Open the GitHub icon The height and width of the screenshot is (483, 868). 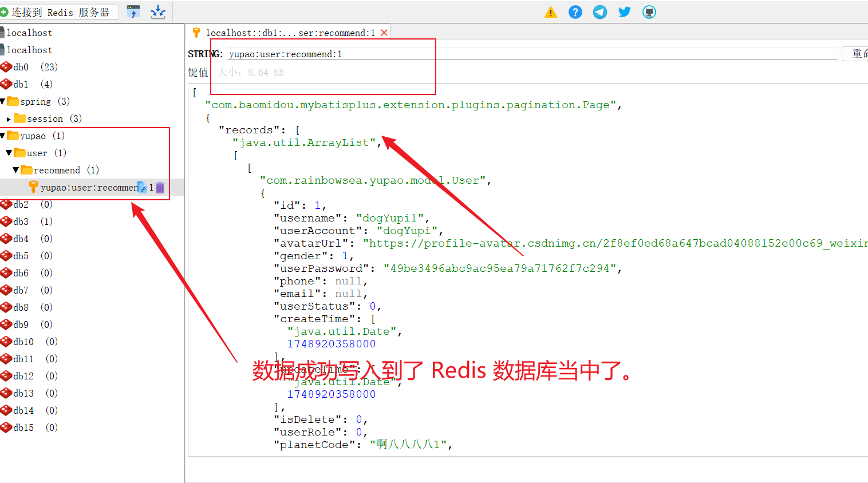pos(649,12)
